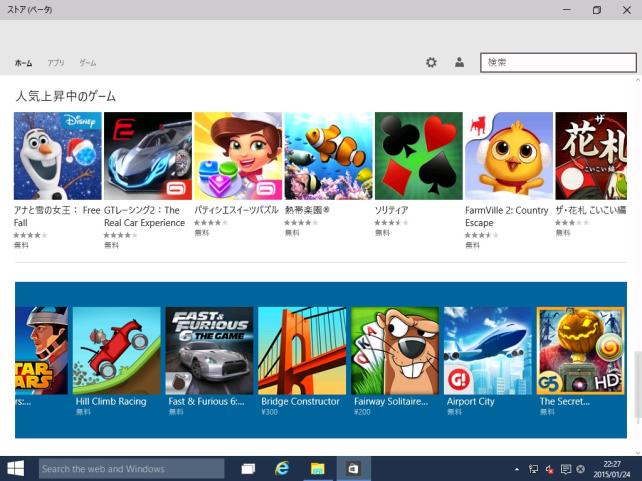Open the ザ・花札 game tile
Image resolution: width=642 pixels, height=481 pixels.
591,156
